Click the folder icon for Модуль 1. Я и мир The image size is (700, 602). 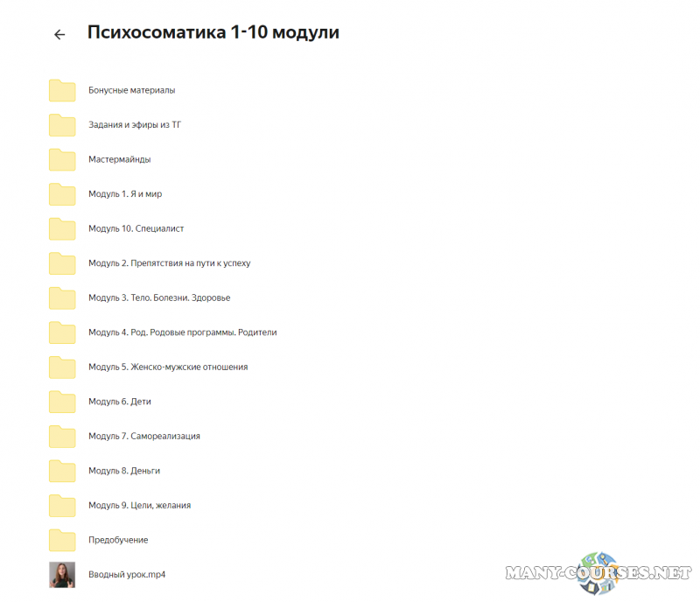pos(61,194)
